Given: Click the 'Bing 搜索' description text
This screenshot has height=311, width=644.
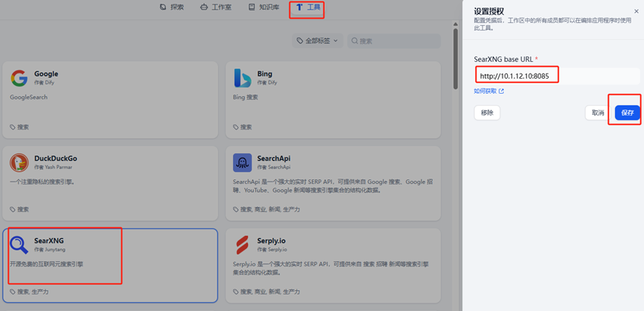Looking at the screenshot, I should (x=245, y=97).
